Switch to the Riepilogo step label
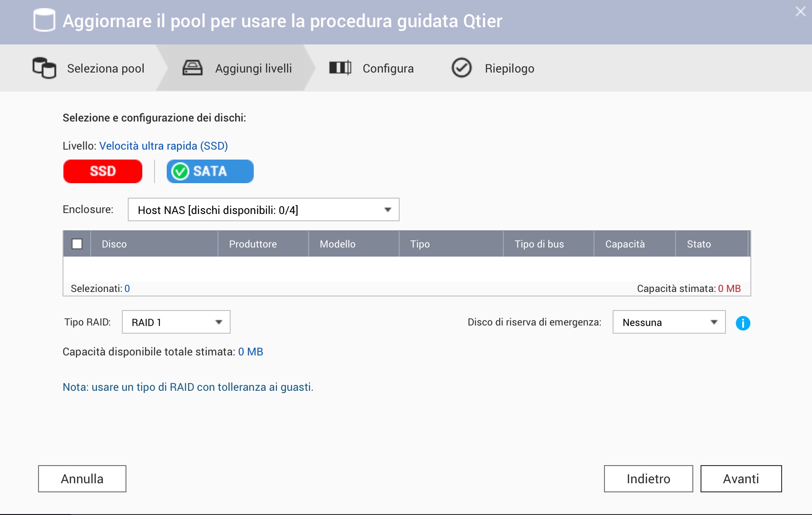The height and width of the screenshot is (515, 812). tap(509, 68)
